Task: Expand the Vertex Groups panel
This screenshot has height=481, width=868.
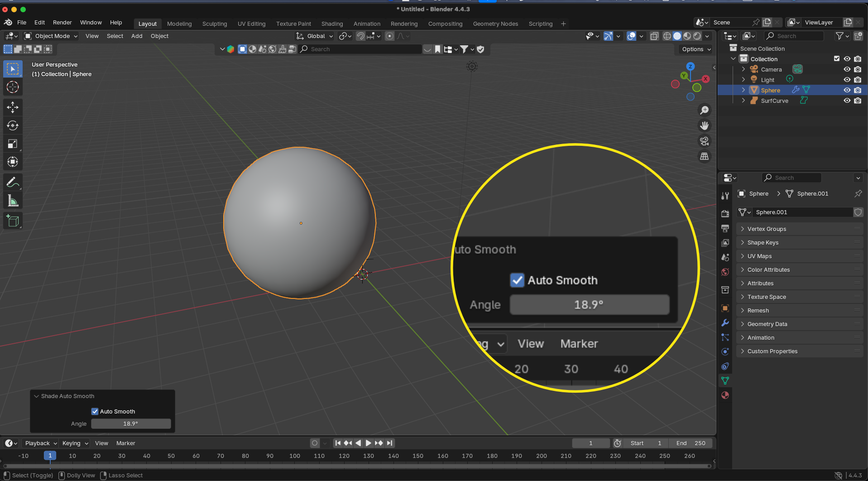Action: coord(800,229)
